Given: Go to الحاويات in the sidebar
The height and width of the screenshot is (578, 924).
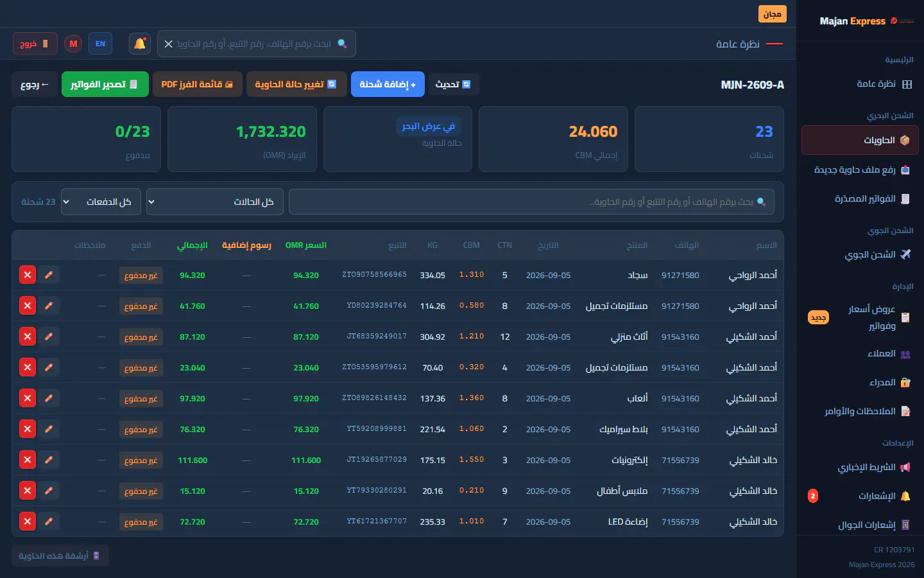Looking at the screenshot, I should click(860, 140).
